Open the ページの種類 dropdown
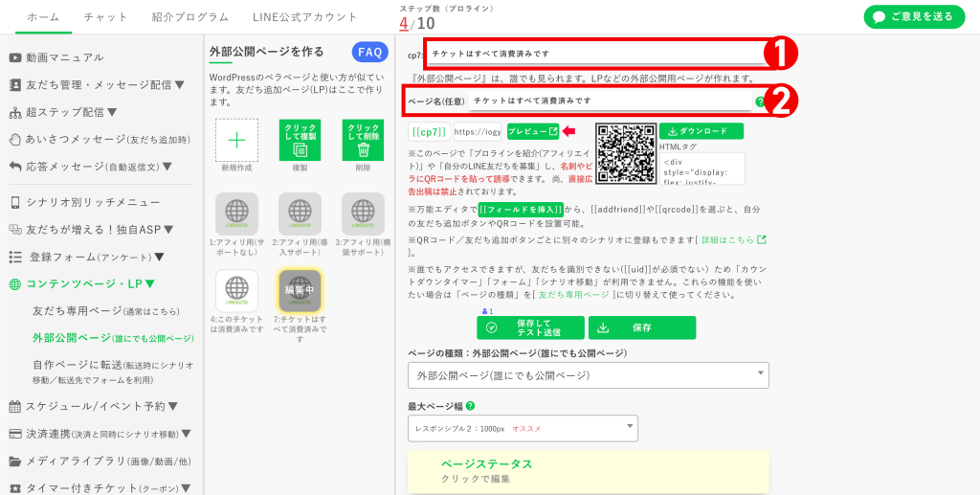Screen dimensions: 980x495 click(589, 375)
